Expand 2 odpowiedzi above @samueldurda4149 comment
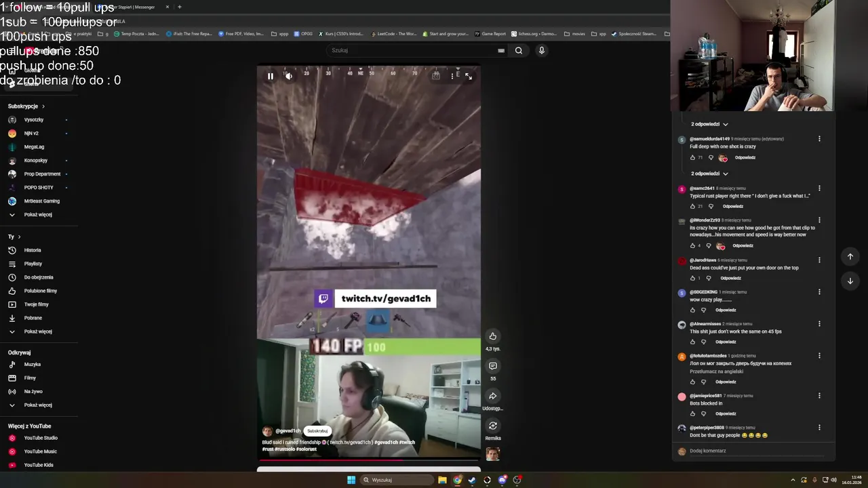This screenshot has width=868, height=488. [x=709, y=124]
